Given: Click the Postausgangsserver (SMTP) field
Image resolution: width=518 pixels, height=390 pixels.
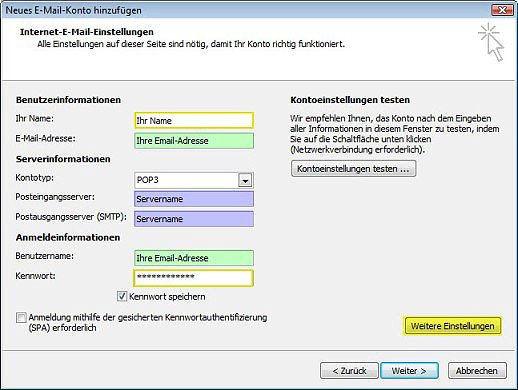Looking at the screenshot, I should 194,219.
